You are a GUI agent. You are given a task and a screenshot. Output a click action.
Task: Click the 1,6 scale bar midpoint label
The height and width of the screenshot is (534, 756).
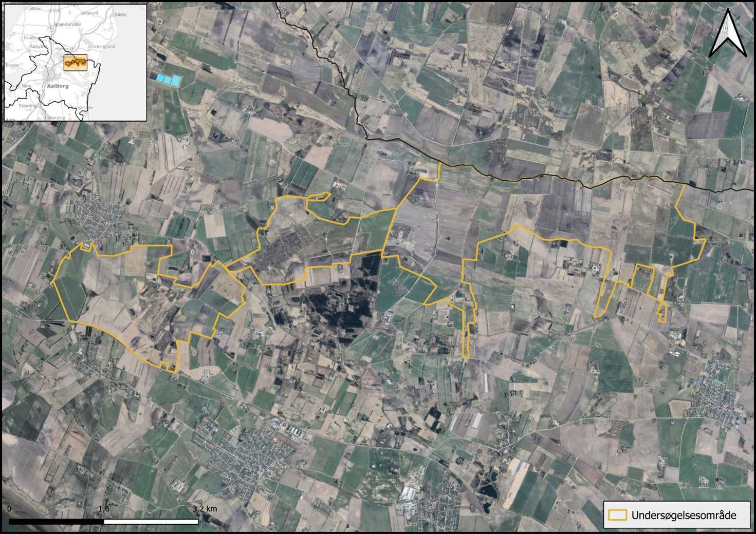pyautogui.click(x=103, y=509)
